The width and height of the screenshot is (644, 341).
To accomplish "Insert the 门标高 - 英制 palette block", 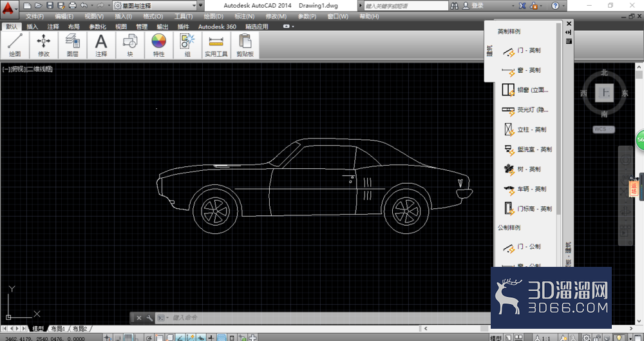I will [x=527, y=209].
